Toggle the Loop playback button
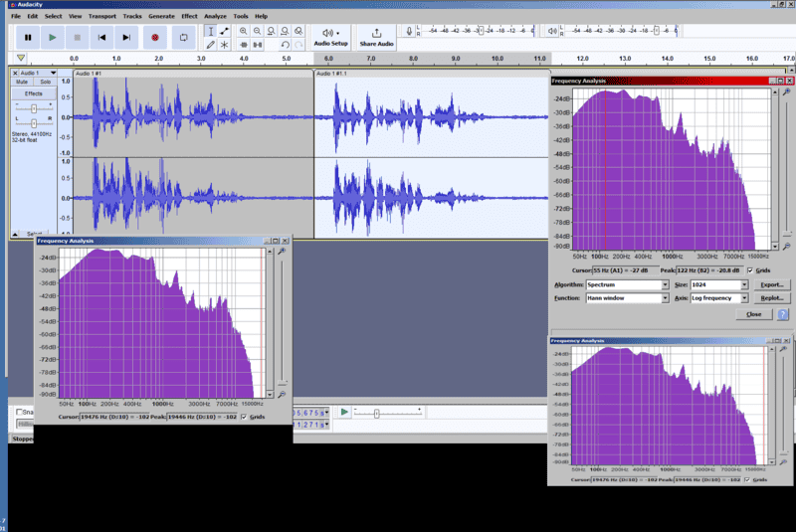Screen dimensions: 796x532 (x=184, y=37)
